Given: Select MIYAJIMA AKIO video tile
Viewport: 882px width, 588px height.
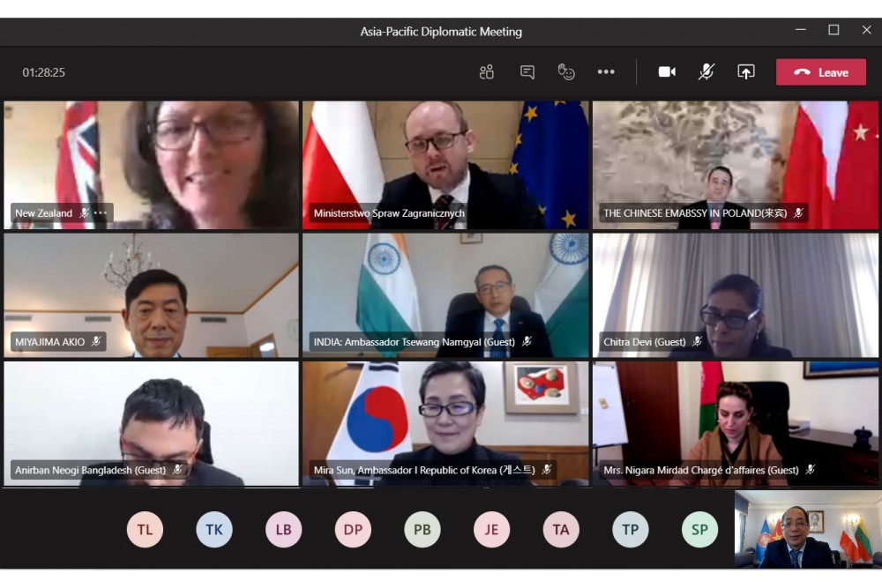Looking at the screenshot, I should pos(151,295).
